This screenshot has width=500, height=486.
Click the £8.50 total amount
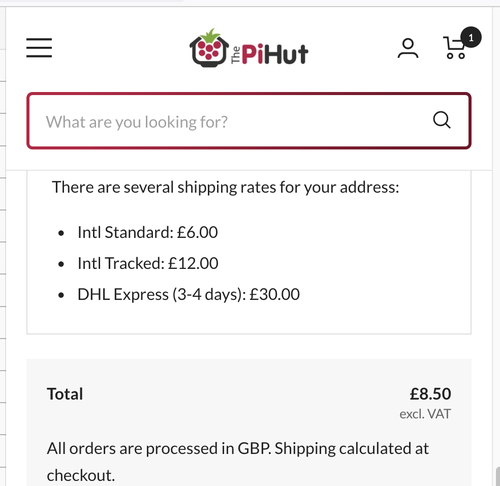[430, 394]
